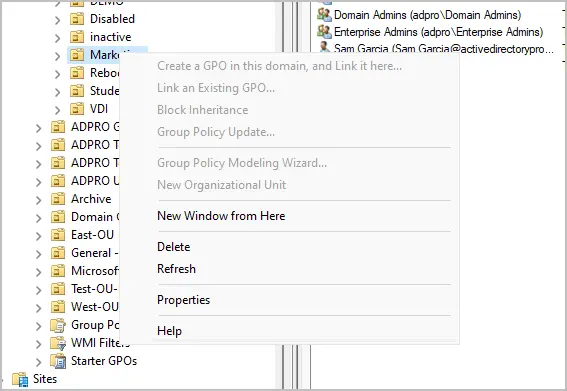Choose Delete in the context menu
This screenshot has height=391, width=567.
tap(174, 247)
